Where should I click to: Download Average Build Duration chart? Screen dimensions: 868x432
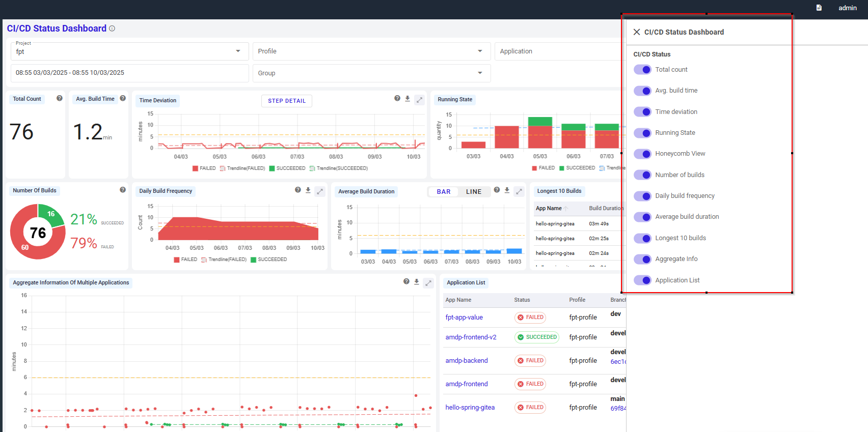507,190
